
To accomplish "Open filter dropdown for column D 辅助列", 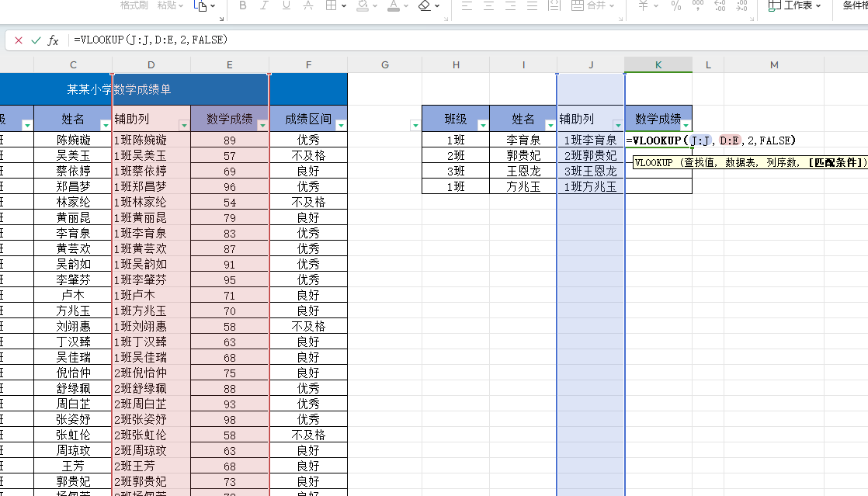I will coord(184,126).
